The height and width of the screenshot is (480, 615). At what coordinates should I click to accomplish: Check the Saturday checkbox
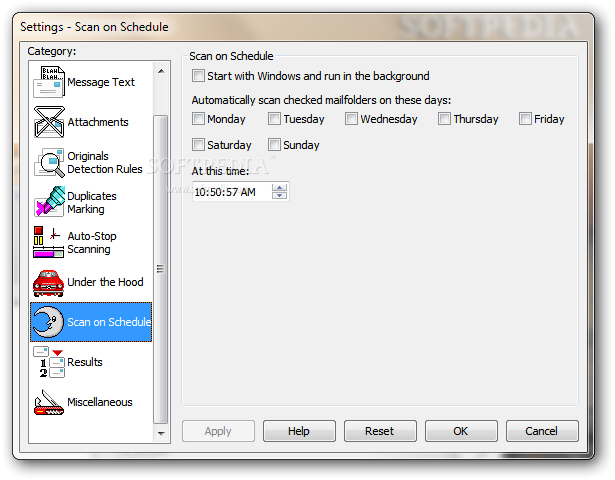click(x=198, y=145)
